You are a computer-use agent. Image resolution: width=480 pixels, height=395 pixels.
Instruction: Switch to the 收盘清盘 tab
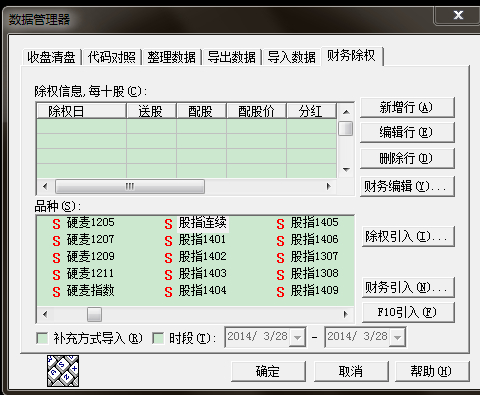51,57
